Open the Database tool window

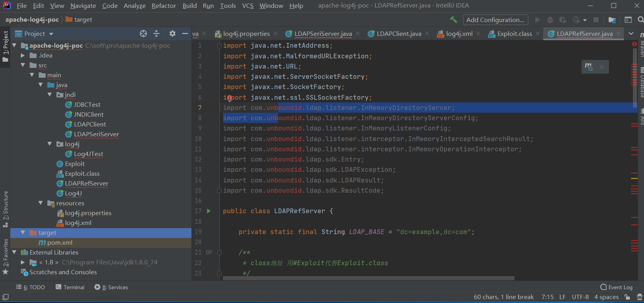click(641, 83)
